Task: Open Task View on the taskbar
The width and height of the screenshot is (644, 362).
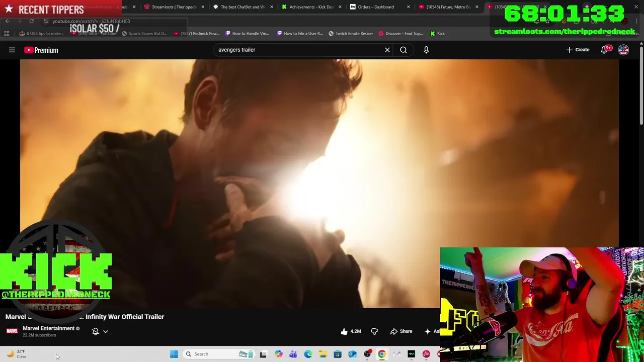Action: (x=263, y=354)
